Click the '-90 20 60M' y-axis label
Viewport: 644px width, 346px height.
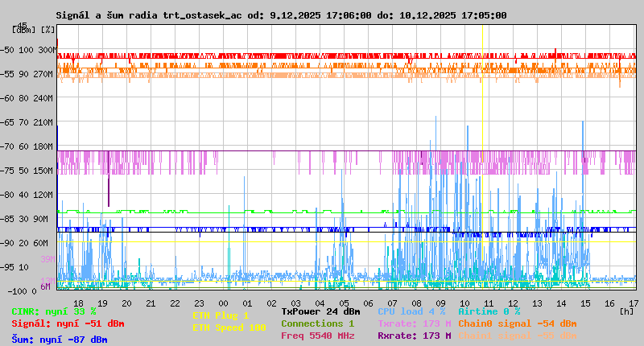click(25, 243)
